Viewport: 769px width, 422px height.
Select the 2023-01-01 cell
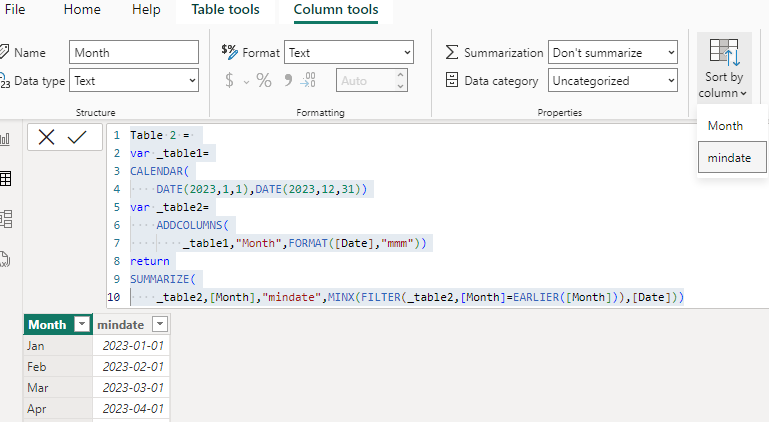coord(131,346)
